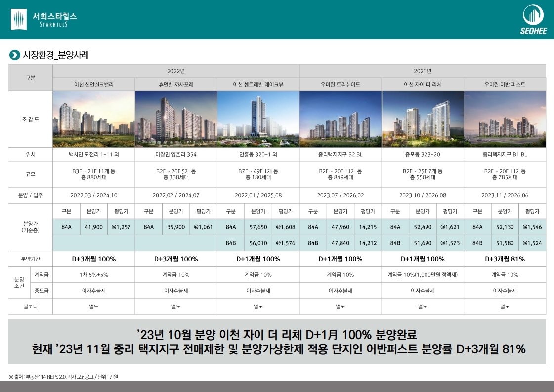Open the 휴먼빌 까사포레 rendering image
Screen dimensions: 554x392
click(x=176, y=120)
